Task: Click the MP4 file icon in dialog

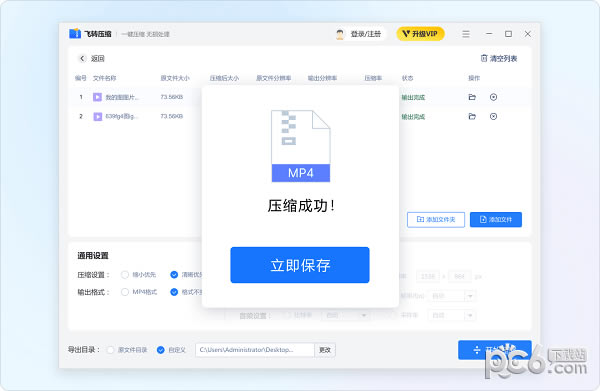Action: 300,146
